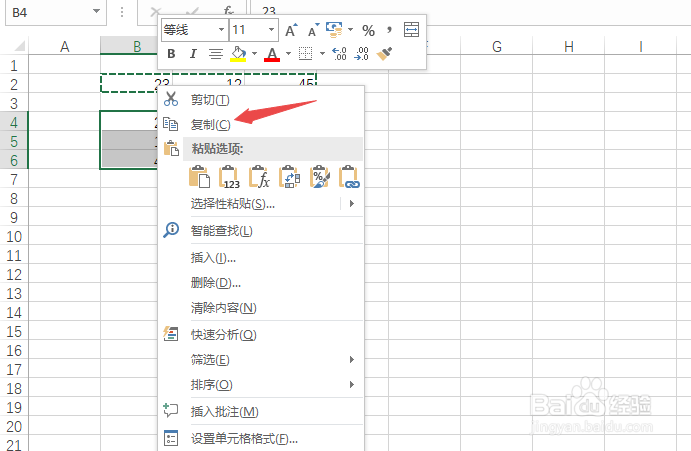Viewport: 691px width, 451px height.
Task: Click the quick analysis icon
Action: [x=171, y=334]
